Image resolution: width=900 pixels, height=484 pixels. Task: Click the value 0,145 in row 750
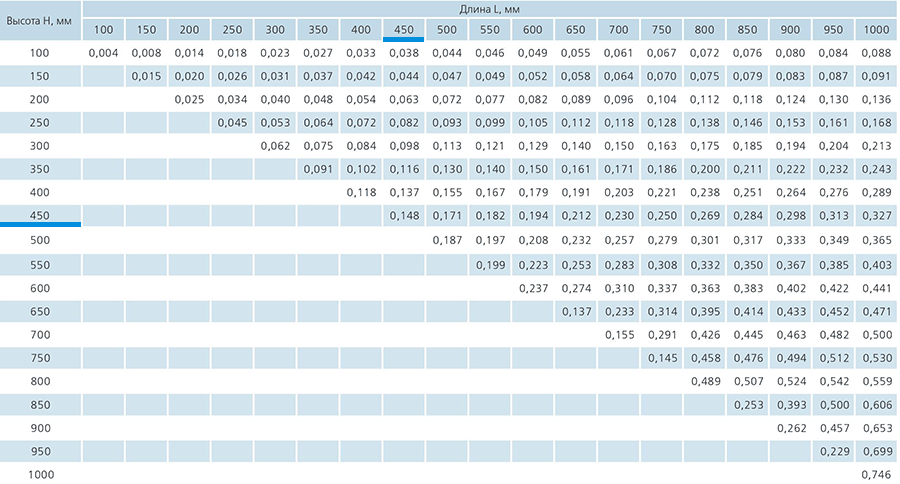coord(662,358)
